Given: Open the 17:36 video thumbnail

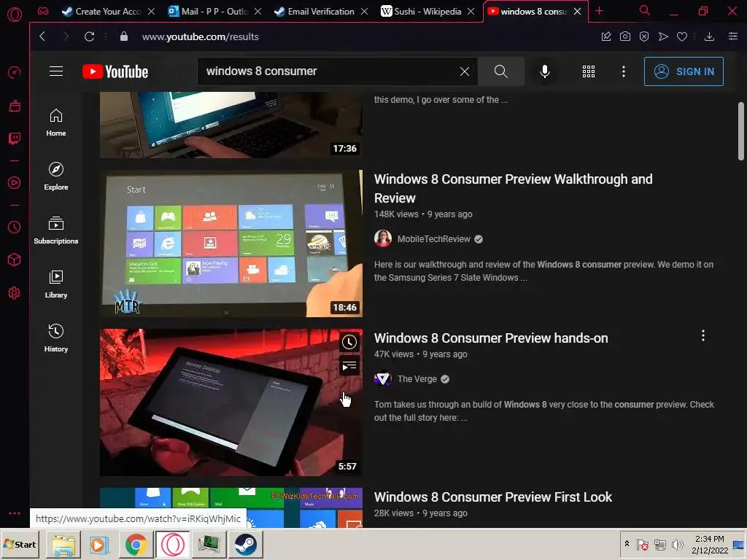Looking at the screenshot, I should click(x=231, y=125).
